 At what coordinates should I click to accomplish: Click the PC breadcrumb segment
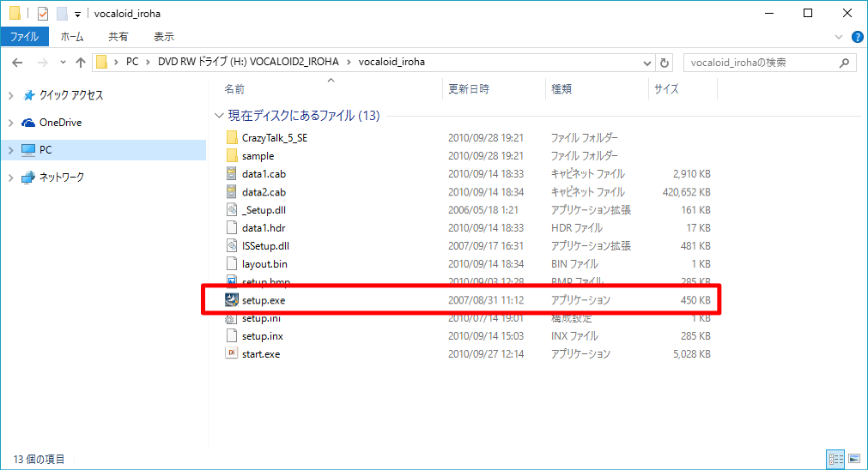click(132, 62)
